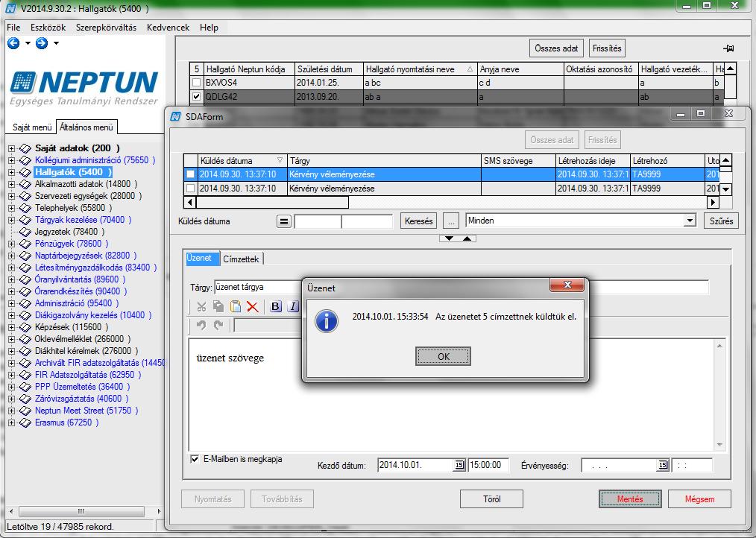Close the Üzenet dialog
This screenshot has height=538, width=756.
567,285
